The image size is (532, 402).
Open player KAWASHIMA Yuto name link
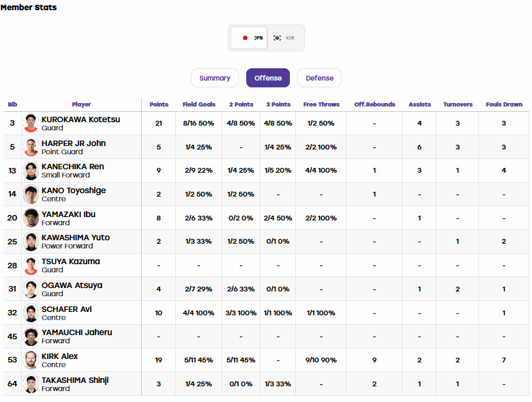(76, 238)
